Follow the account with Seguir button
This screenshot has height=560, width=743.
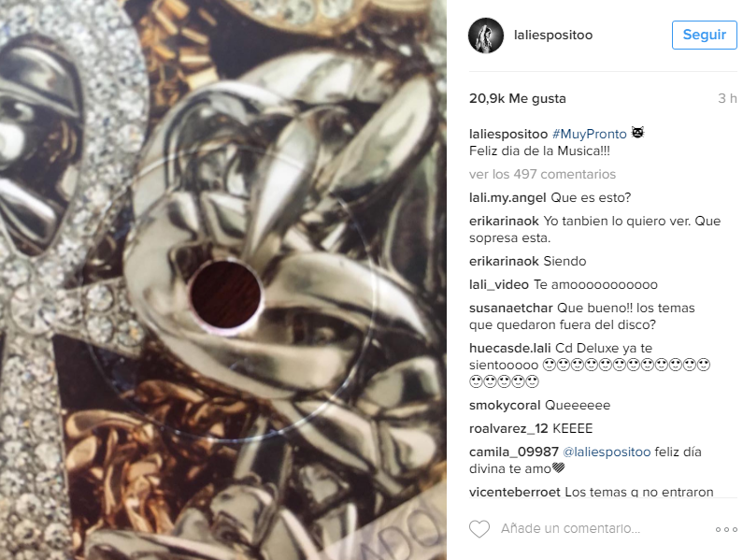(704, 35)
